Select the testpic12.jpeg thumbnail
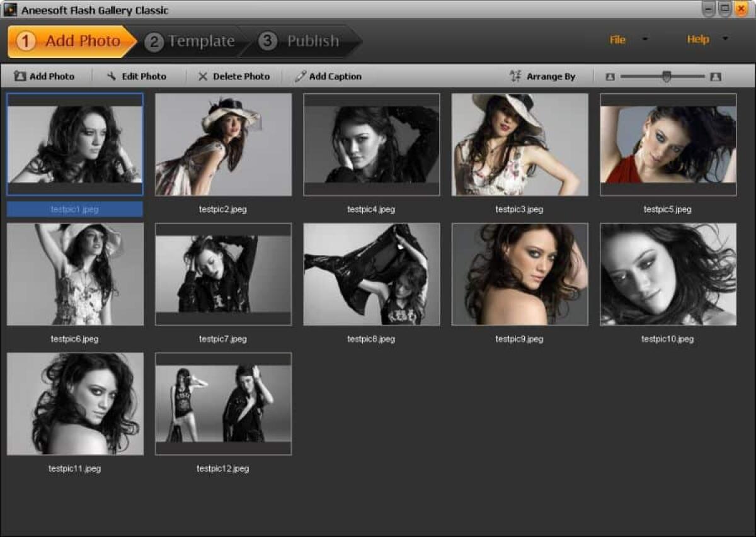 pyautogui.click(x=223, y=404)
